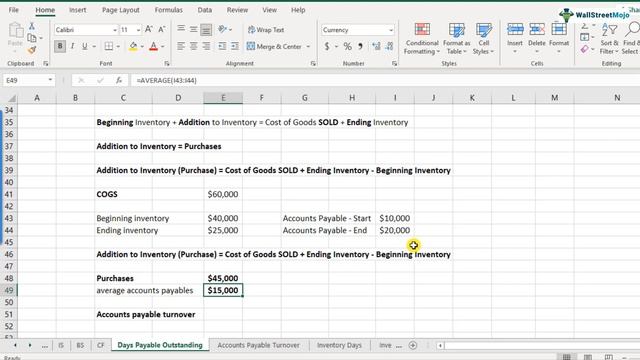Image resolution: width=640 pixels, height=360 pixels.
Task: Apply Percent Style
Action: pyautogui.click(x=347, y=47)
